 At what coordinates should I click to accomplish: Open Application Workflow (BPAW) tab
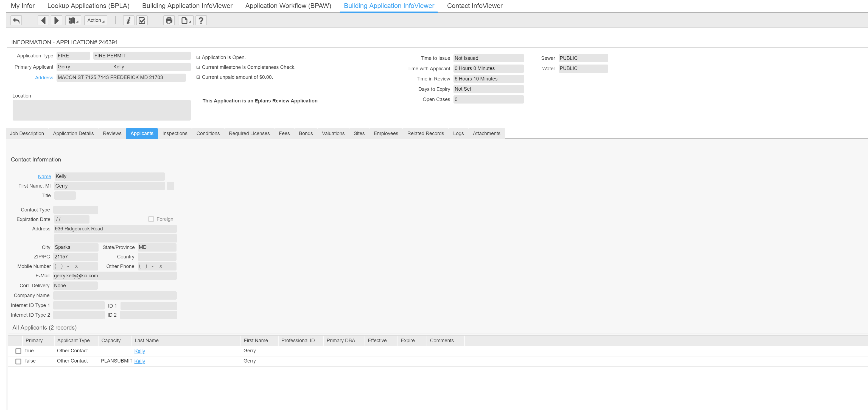tap(288, 6)
